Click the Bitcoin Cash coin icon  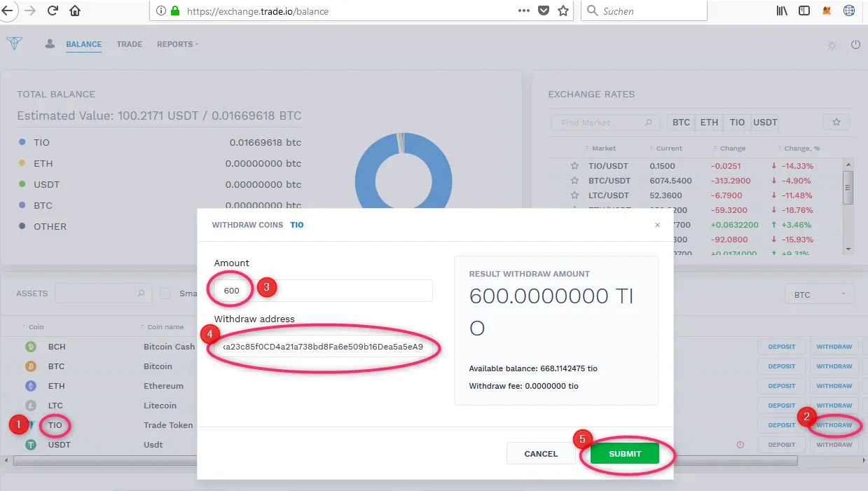coord(30,347)
